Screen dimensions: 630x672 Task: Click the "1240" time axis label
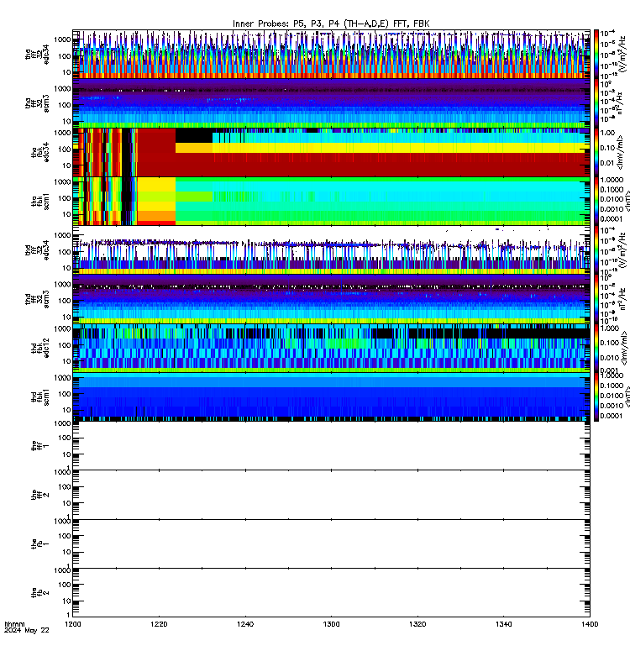click(x=245, y=624)
